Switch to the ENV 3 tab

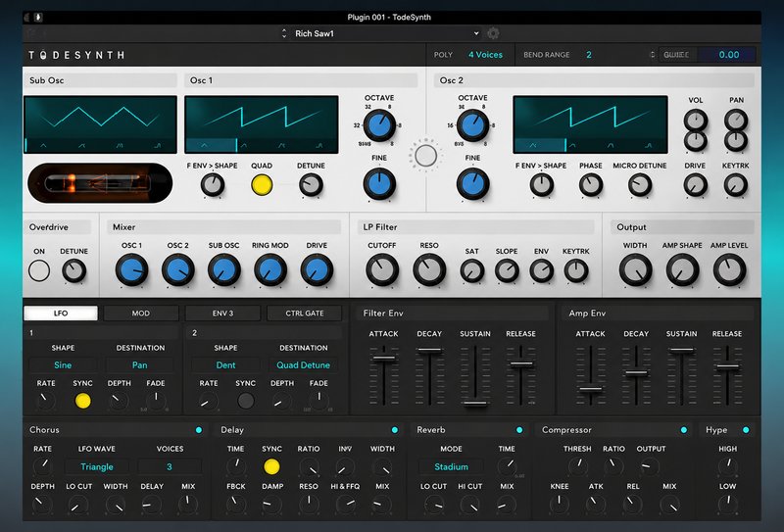pyautogui.click(x=222, y=313)
